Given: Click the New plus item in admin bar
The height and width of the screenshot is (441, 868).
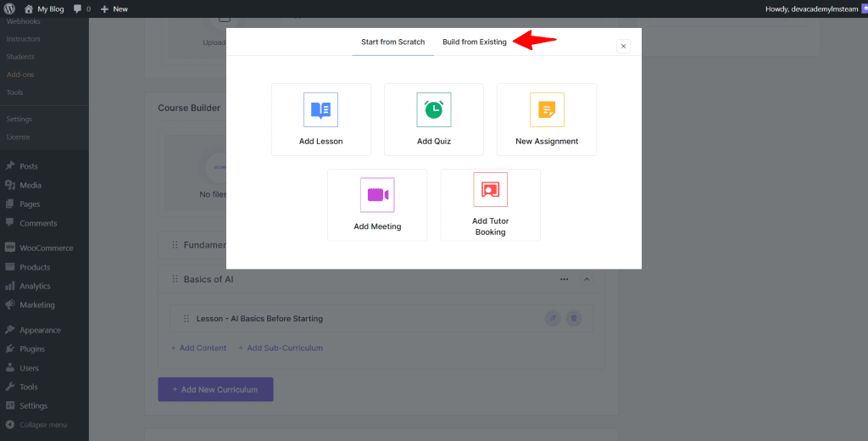Looking at the screenshot, I should (114, 8).
